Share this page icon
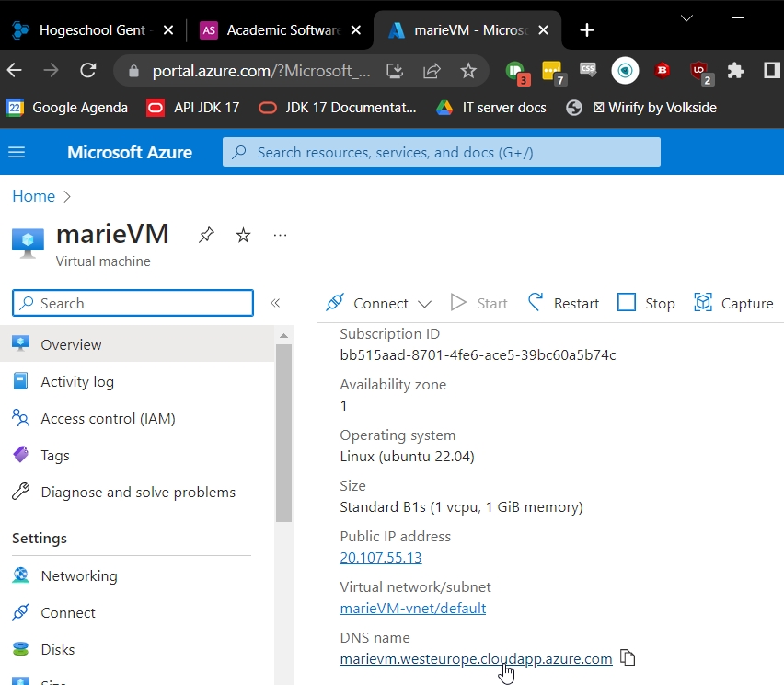This screenshot has width=784, height=685. tap(432, 71)
